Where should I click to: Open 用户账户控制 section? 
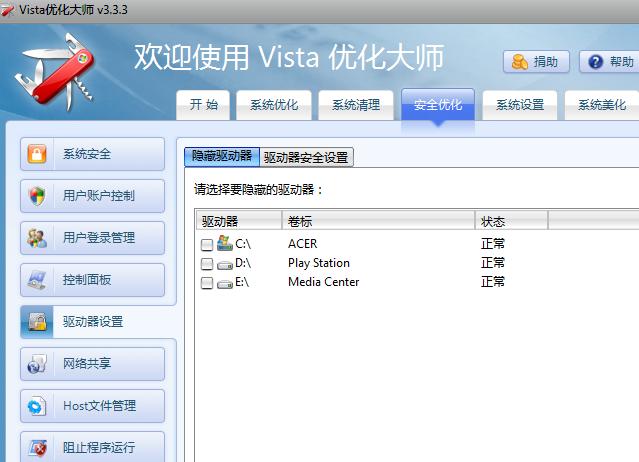click(93, 196)
